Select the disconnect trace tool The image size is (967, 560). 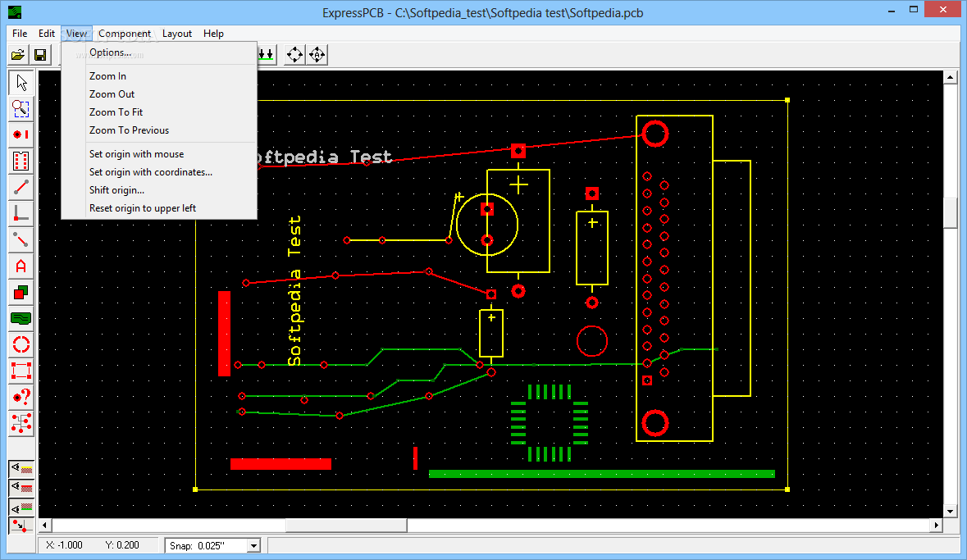point(21,239)
